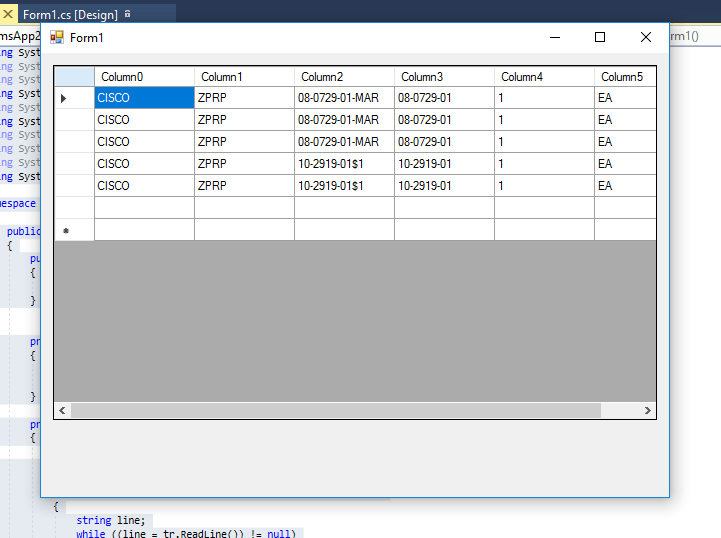
Task: Close the Form1.cs [Design] tab
Action: pos(7,14)
